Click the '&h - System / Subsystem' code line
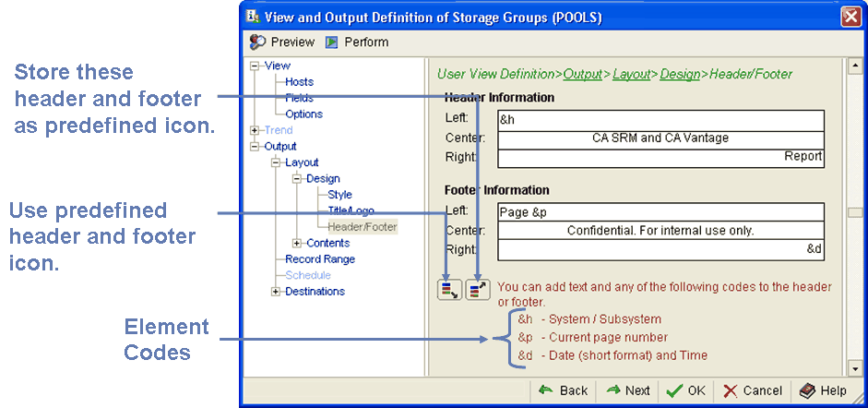This screenshot has height=408, width=868. pos(589,319)
